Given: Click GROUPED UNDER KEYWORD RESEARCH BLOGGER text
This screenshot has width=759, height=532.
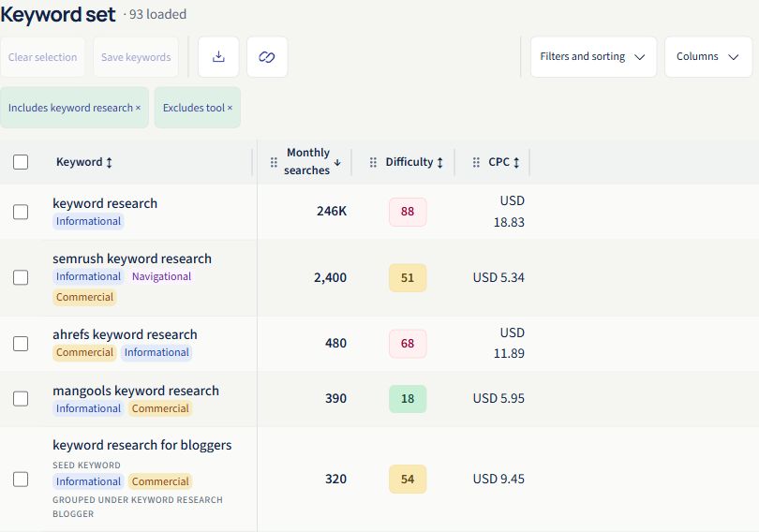Looking at the screenshot, I should click(138, 507).
